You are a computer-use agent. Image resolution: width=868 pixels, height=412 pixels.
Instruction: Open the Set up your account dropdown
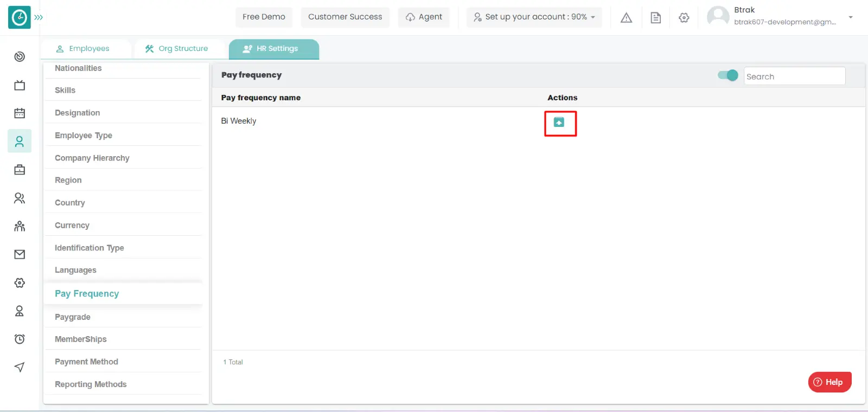click(x=534, y=17)
